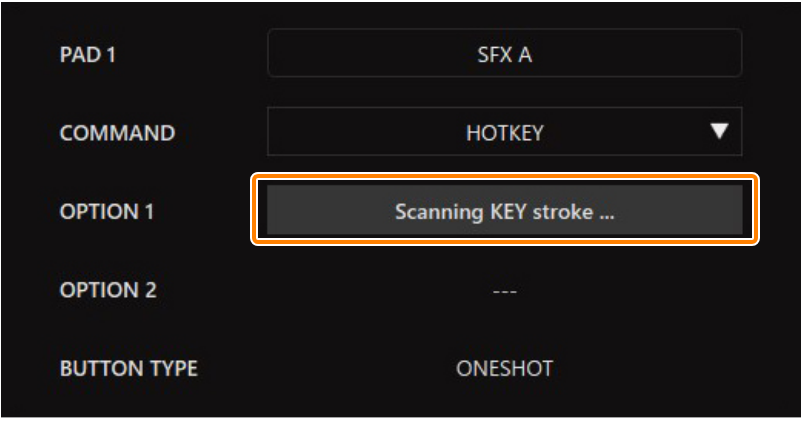Click the orange-highlighted OPTION 1 box
Screen dimensions: 804x421
(x=505, y=210)
